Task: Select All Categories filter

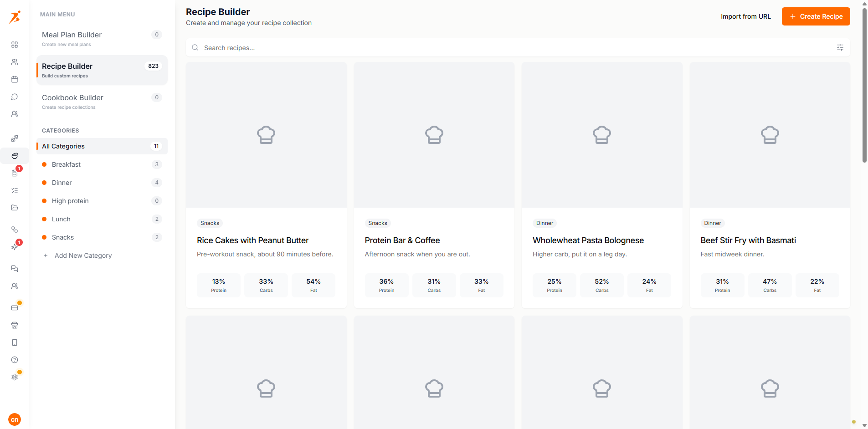Action: tap(102, 146)
